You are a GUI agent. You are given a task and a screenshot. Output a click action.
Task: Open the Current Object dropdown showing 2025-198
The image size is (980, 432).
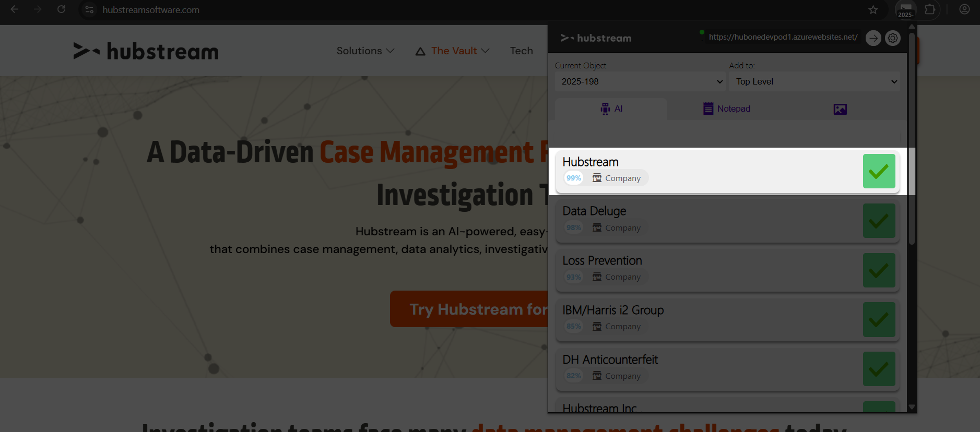pos(640,81)
